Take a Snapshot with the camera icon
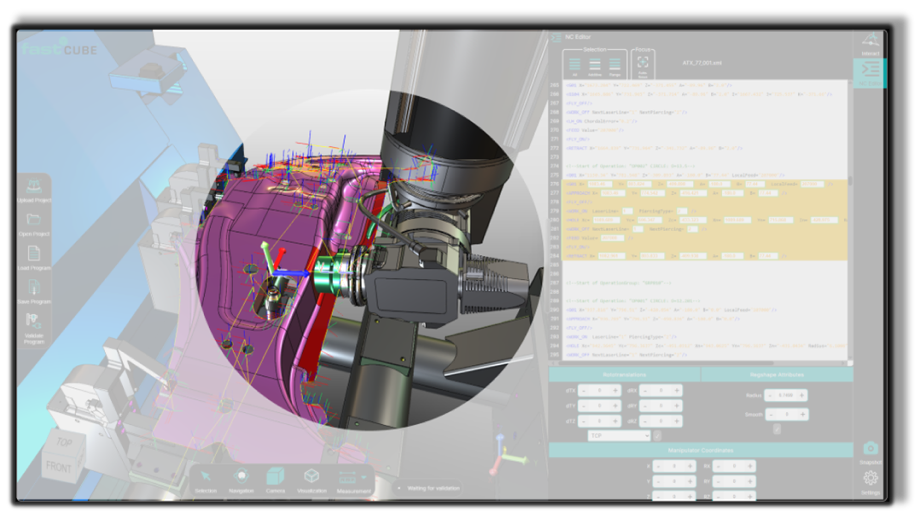Image resolution: width=924 pixels, height=519 pixels. pos(870,450)
